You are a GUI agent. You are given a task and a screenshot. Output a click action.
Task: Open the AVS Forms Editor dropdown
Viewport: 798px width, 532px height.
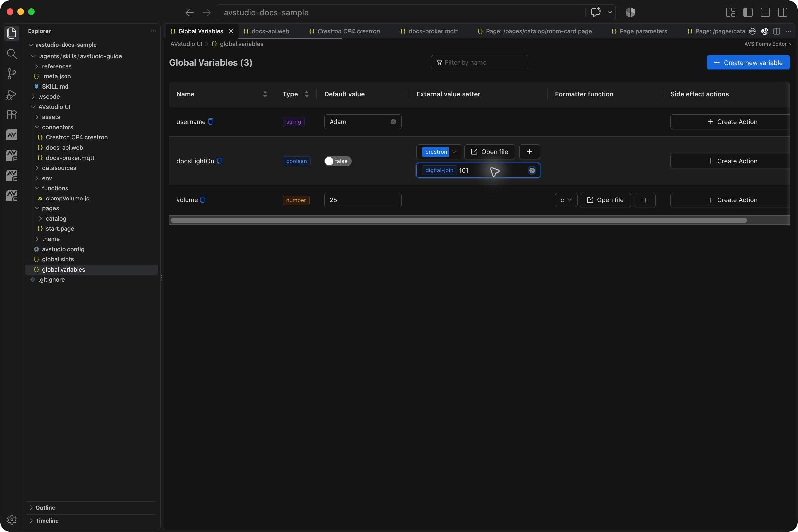click(x=768, y=44)
